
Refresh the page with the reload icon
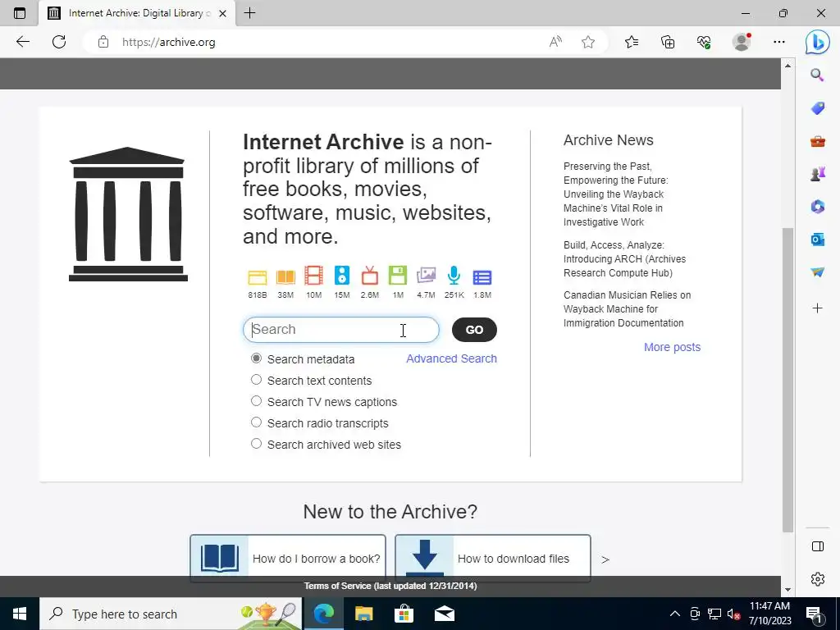[x=59, y=42]
